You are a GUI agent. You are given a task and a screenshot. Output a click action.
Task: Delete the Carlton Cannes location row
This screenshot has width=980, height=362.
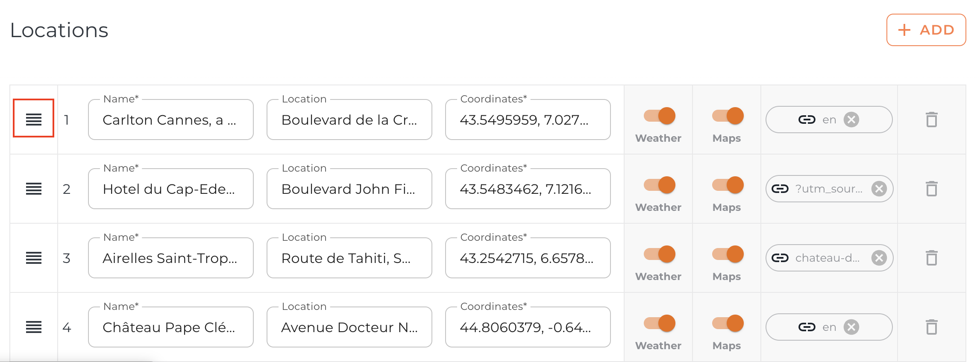click(931, 120)
